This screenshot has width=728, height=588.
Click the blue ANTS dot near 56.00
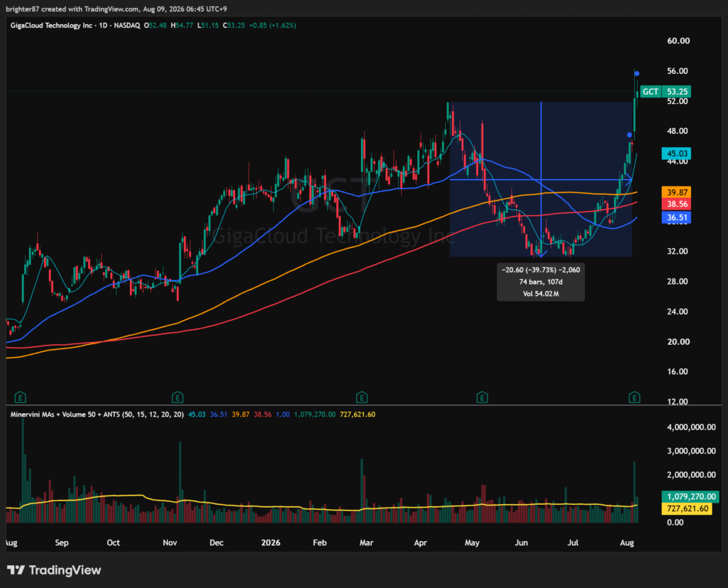point(636,73)
